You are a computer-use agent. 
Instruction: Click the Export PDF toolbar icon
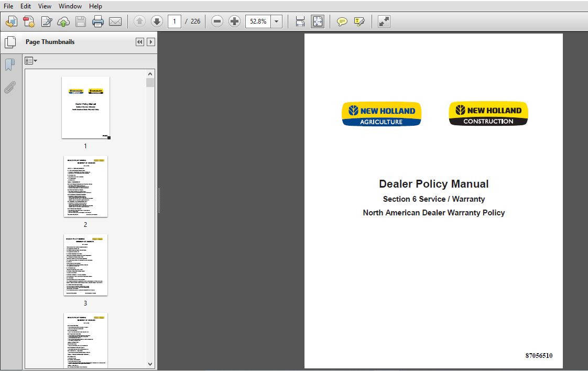click(29, 21)
